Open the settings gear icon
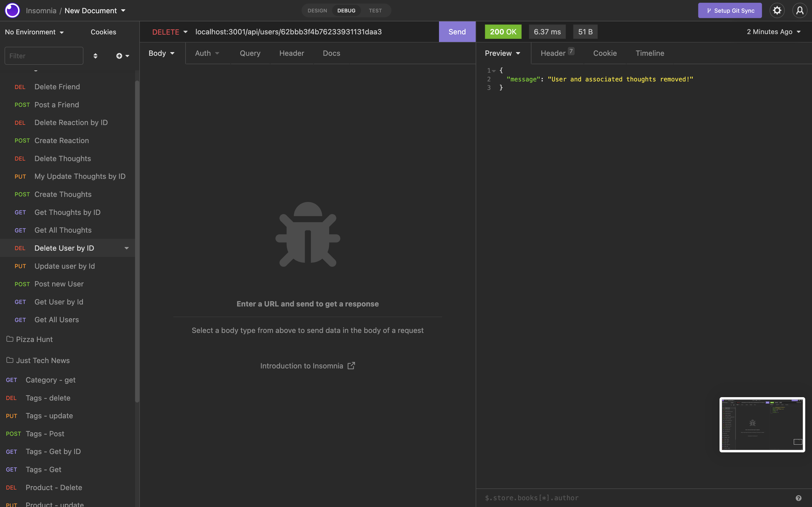This screenshot has width=812, height=507. click(777, 10)
